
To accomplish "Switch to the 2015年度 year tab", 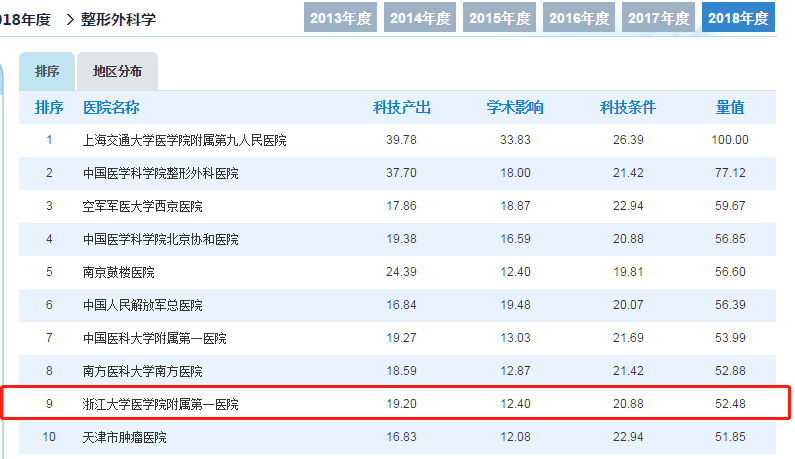I will [x=499, y=18].
